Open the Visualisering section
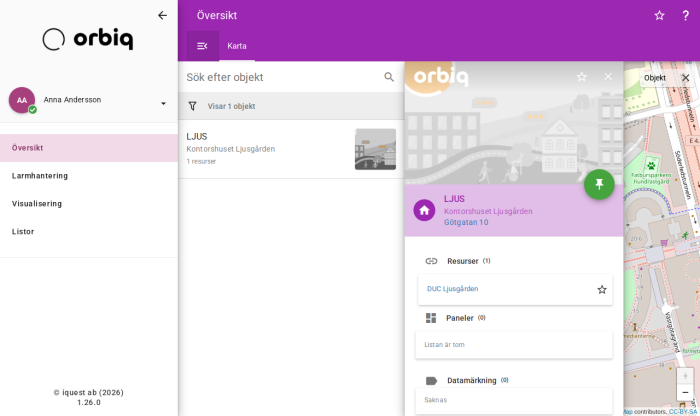 (x=89, y=204)
